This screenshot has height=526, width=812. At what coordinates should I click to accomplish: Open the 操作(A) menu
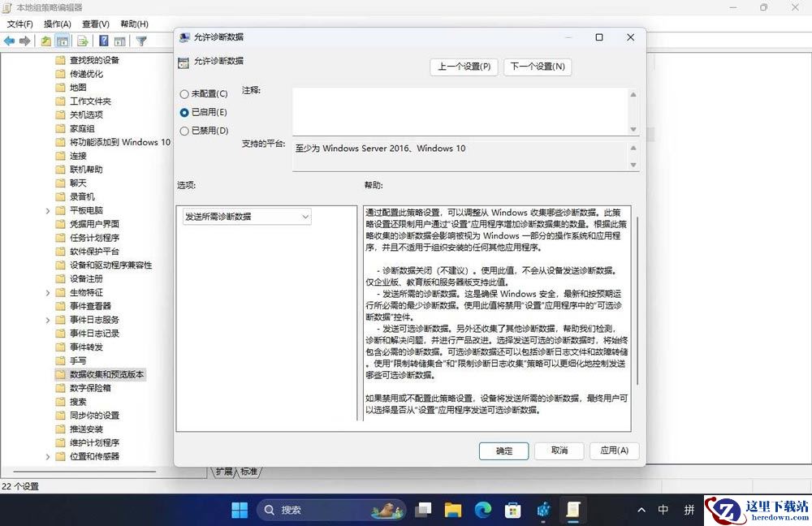[58, 24]
